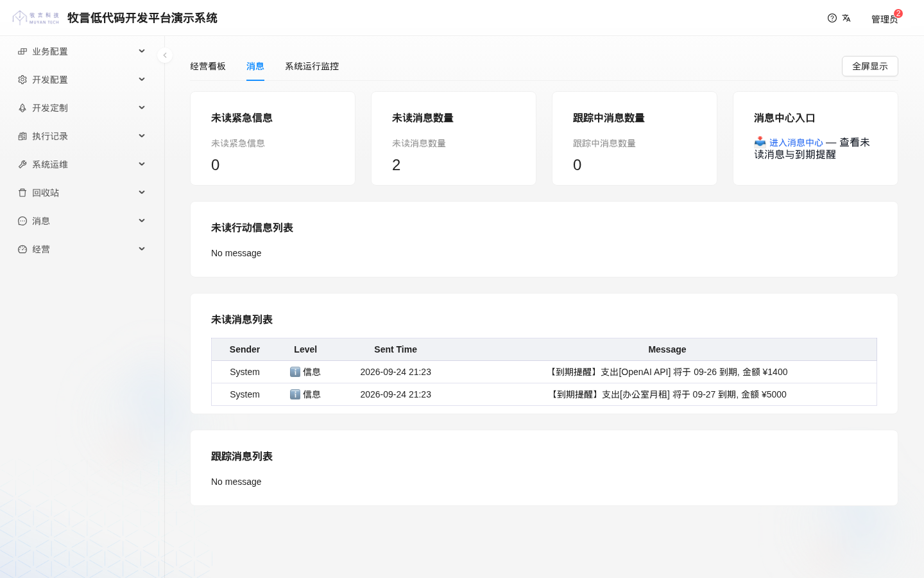
Task: Click the 回收站 trash icon
Action: 22,193
